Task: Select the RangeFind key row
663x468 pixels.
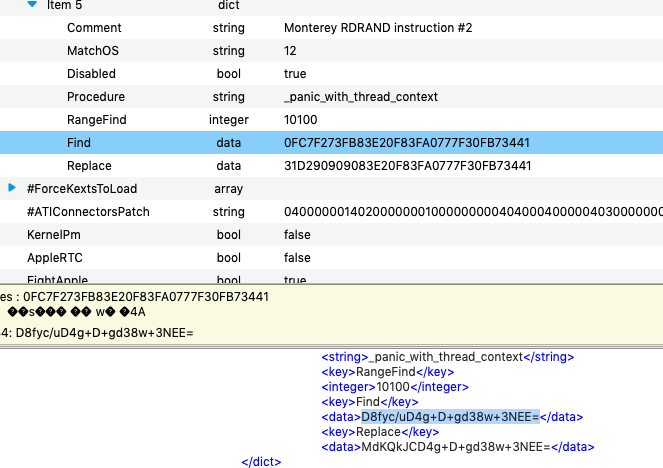Action: [96, 120]
